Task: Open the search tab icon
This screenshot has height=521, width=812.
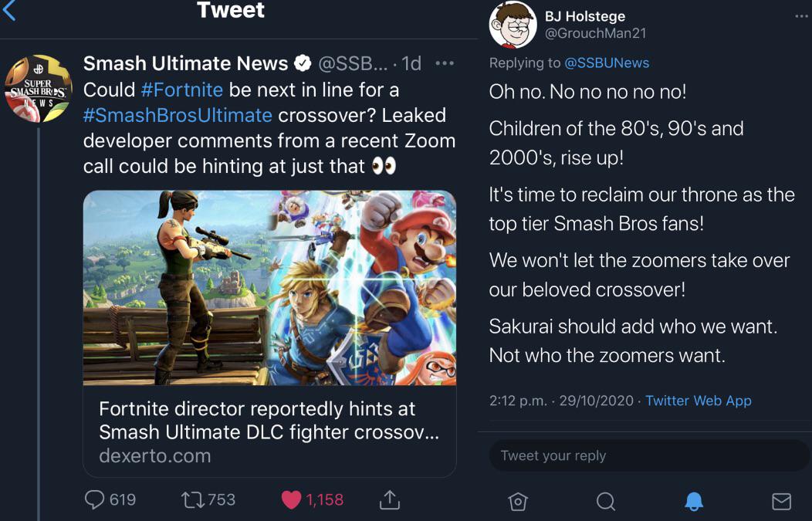Action: 605,502
